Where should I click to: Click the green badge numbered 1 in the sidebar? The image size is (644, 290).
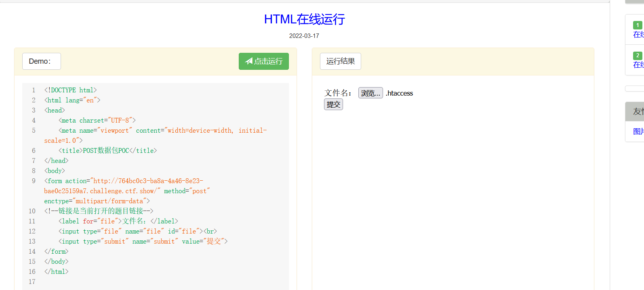pyautogui.click(x=638, y=25)
